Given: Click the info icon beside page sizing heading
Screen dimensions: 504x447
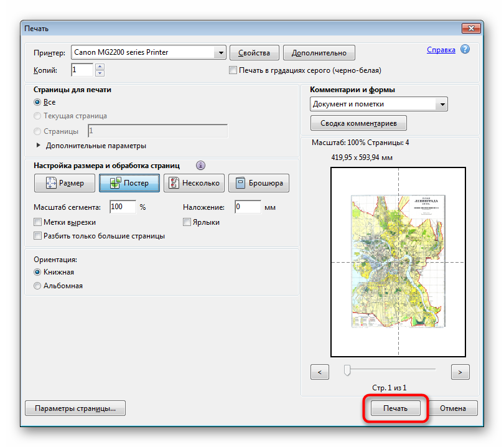Looking at the screenshot, I should pyautogui.click(x=200, y=166).
